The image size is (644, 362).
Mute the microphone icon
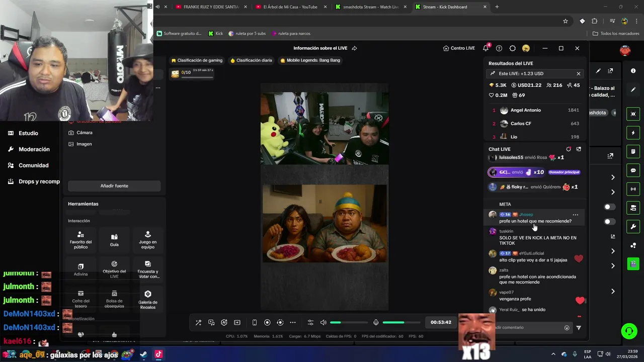coord(376,322)
